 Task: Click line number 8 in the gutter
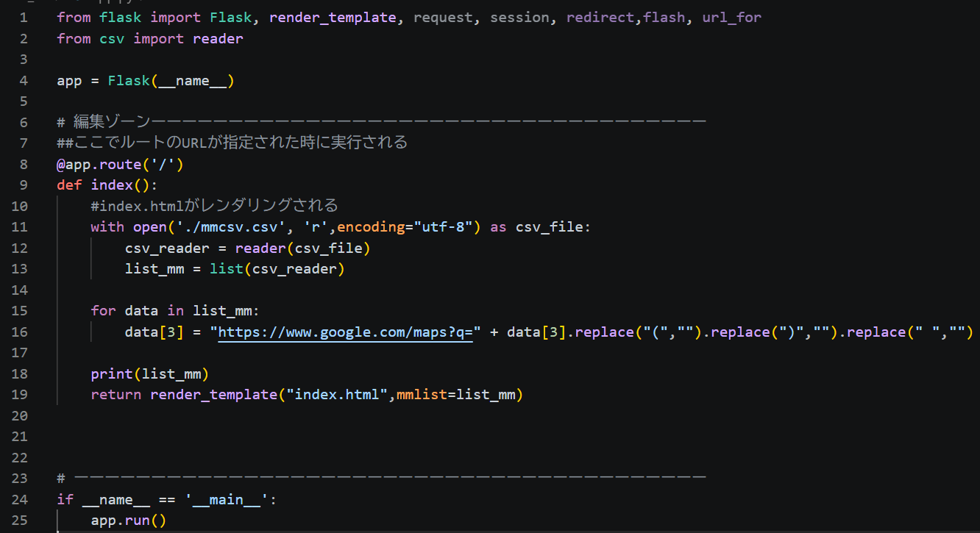(x=24, y=164)
